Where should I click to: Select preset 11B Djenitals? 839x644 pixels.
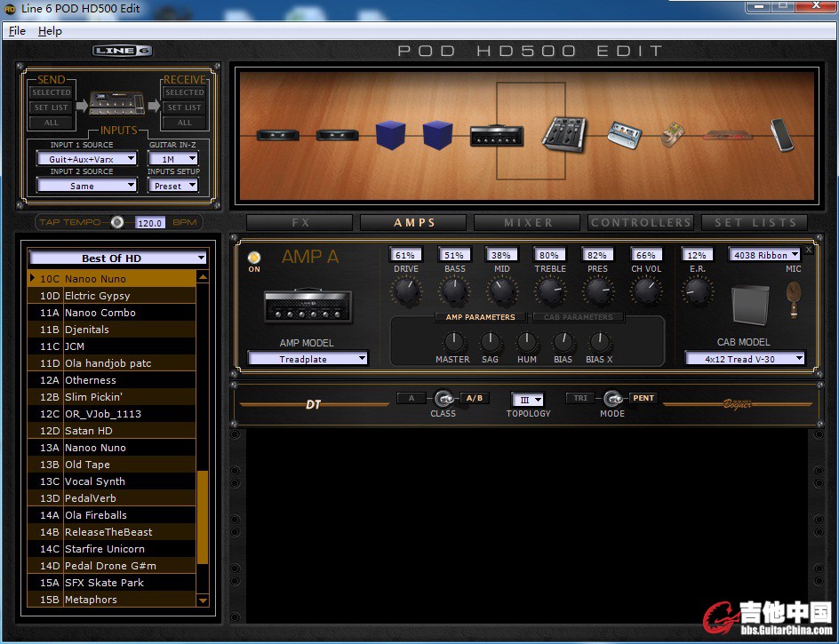[x=111, y=330]
